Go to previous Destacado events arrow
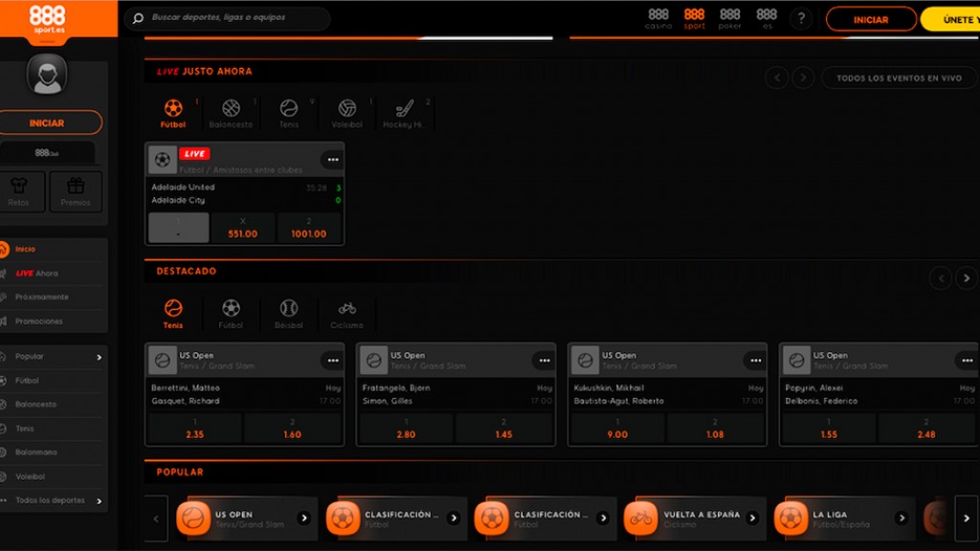 [x=941, y=278]
